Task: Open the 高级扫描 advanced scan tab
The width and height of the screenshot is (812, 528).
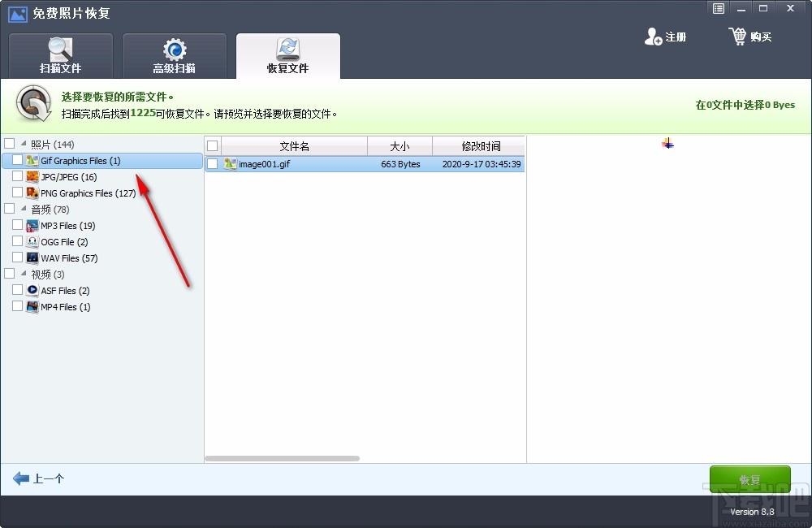Action: [174, 56]
